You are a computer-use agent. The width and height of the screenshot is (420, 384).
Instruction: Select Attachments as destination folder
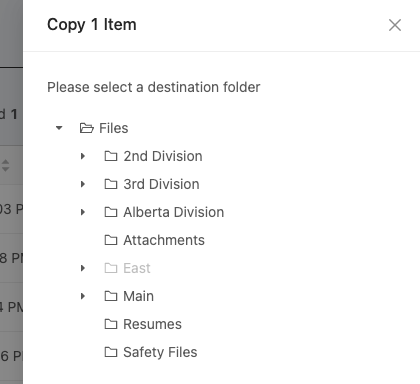tap(164, 240)
